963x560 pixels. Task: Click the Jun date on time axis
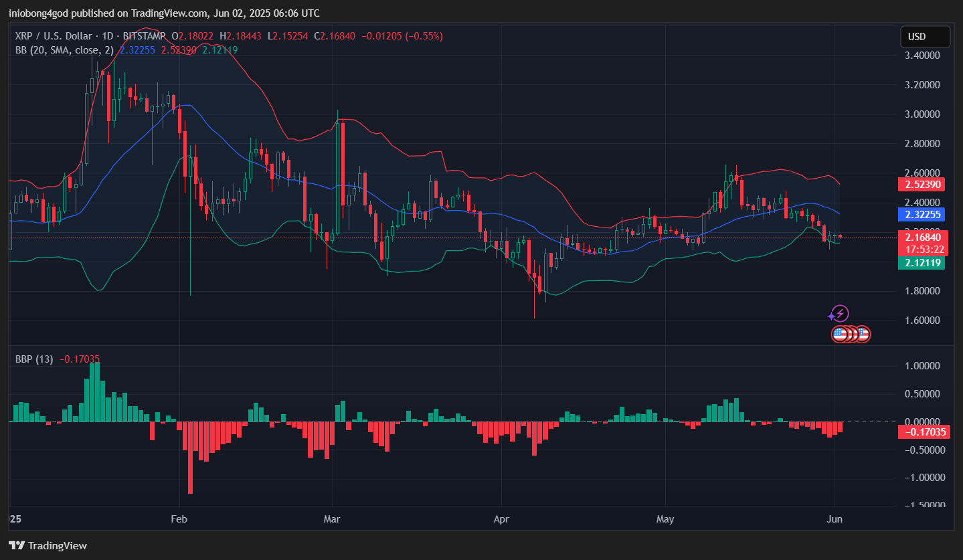(x=835, y=519)
